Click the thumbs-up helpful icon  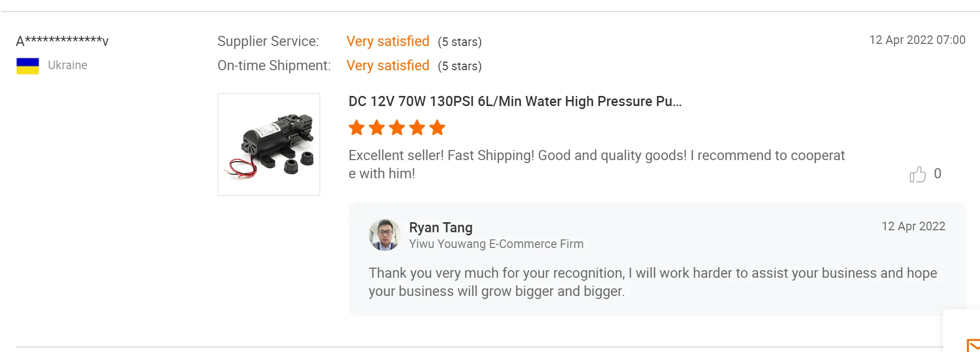(917, 174)
